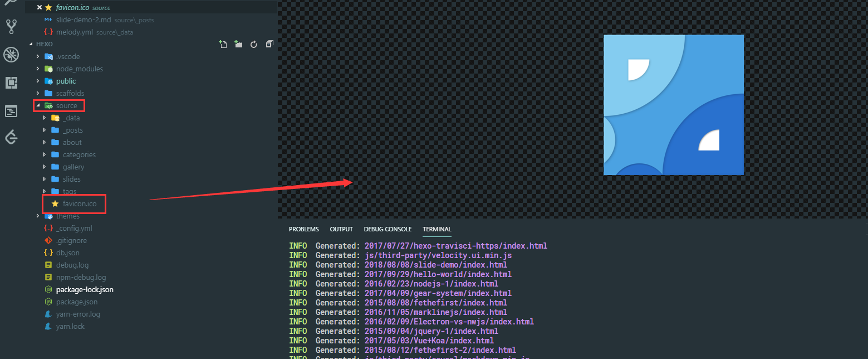Viewport: 868px width, 359px height.
Task: Switch to the DEBUG CONSOLE tab
Action: (x=388, y=229)
